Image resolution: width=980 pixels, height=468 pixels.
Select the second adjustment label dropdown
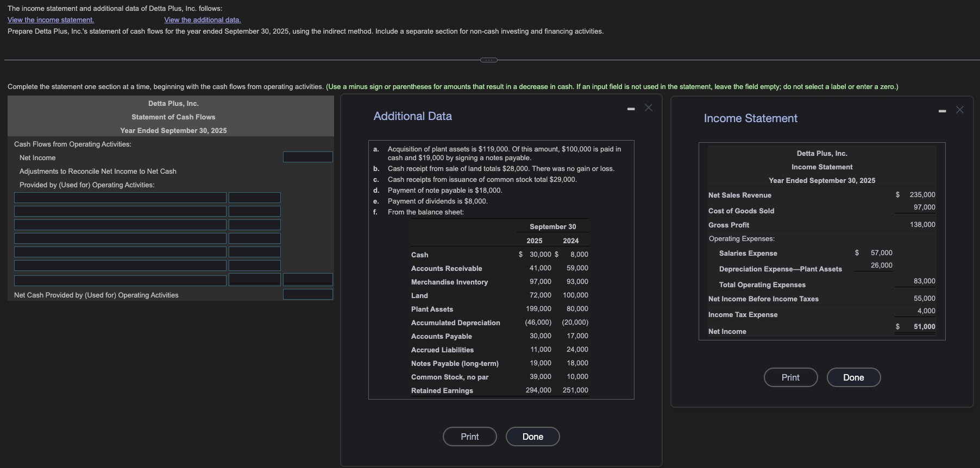(x=120, y=211)
